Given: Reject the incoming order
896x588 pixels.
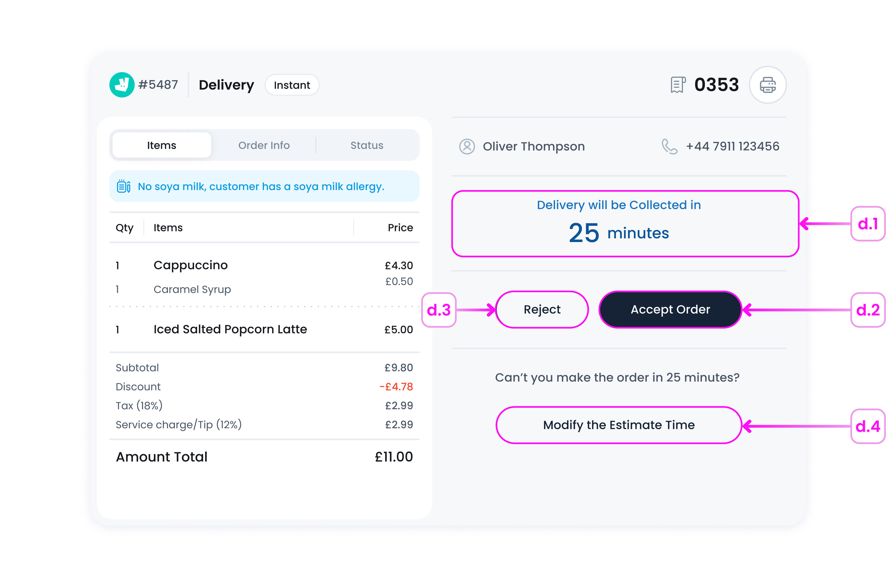Looking at the screenshot, I should (542, 309).
